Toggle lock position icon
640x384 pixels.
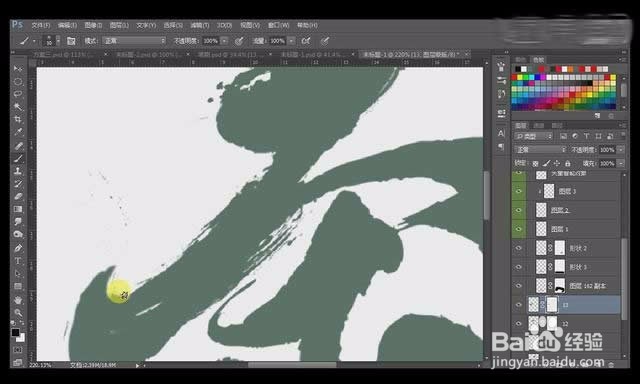557,163
